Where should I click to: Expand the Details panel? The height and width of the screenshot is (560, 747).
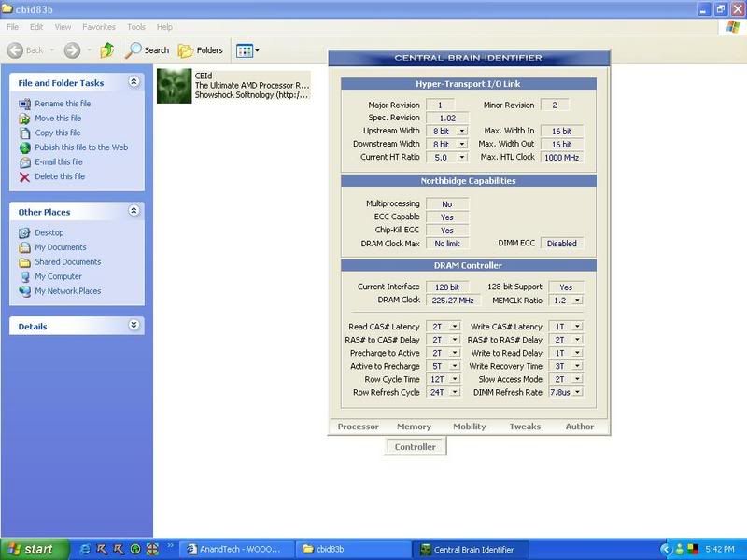(134, 325)
